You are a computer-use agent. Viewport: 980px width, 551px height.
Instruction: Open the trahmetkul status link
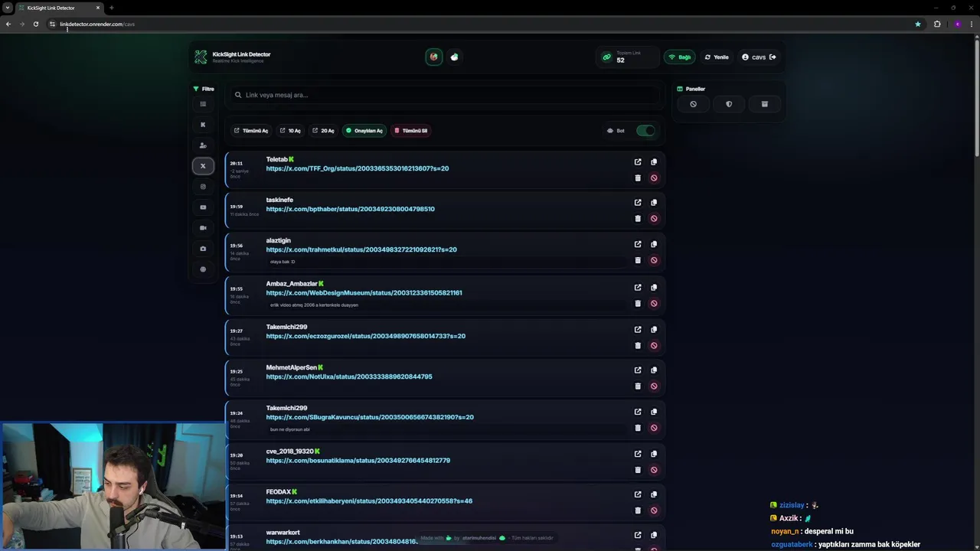click(361, 249)
